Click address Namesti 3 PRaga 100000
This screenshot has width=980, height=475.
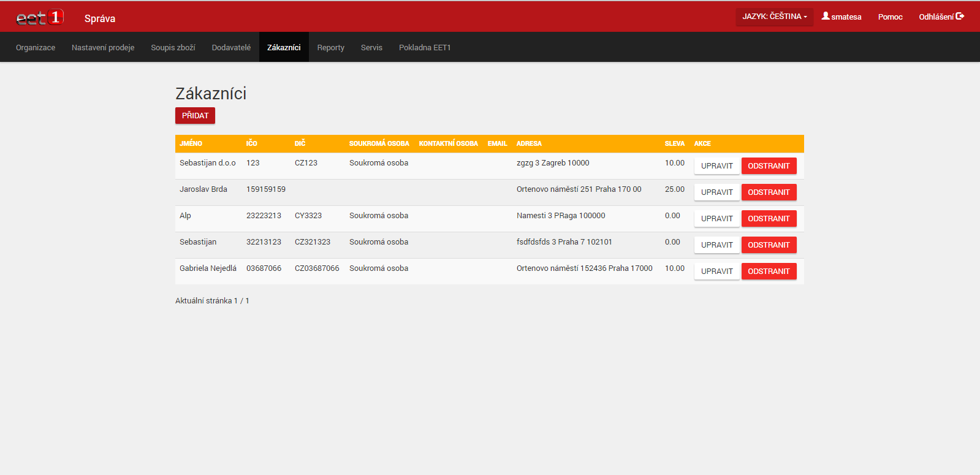[x=561, y=216]
